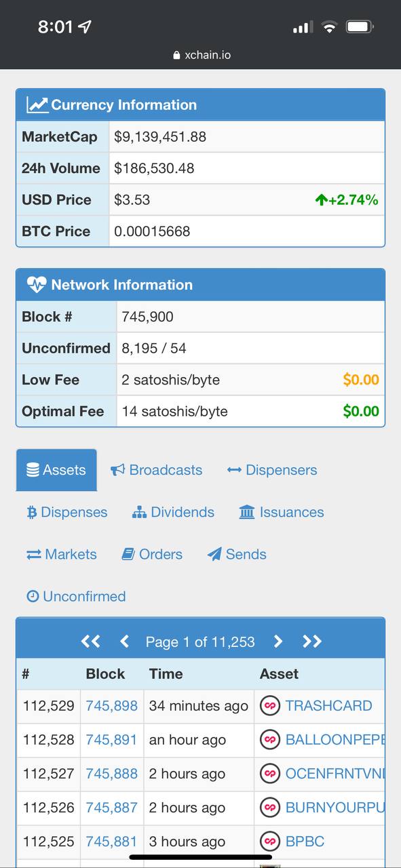Tap the xchain.io address bar
Viewport: 401px width, 868px height.
pos(202,55)
